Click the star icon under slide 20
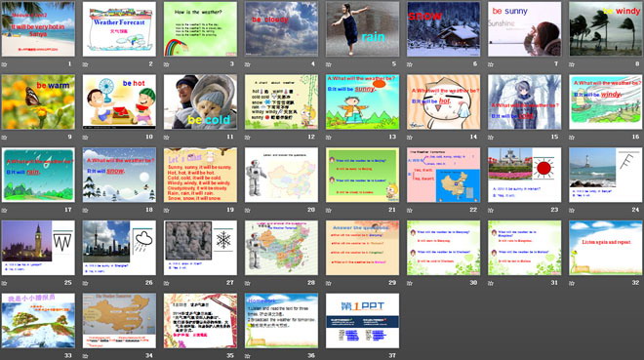 (248, 210)
